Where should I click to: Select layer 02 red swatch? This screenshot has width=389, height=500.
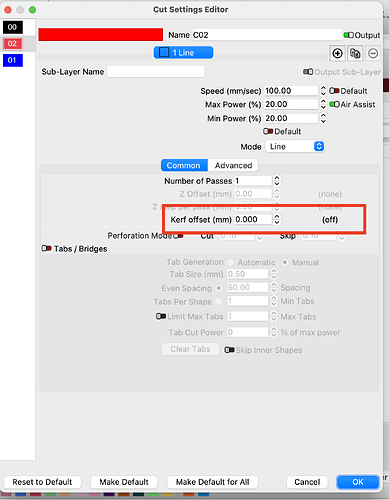tap(13, 44)
